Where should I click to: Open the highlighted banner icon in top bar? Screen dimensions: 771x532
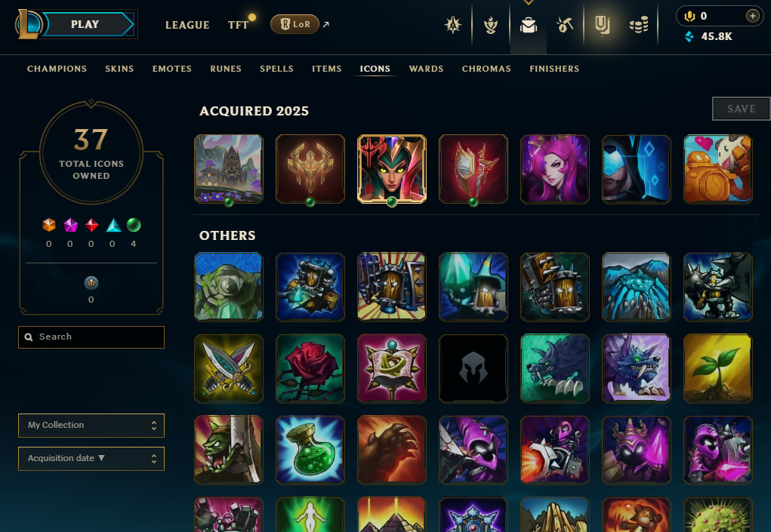pyautogui.click(x=602, y=25)
